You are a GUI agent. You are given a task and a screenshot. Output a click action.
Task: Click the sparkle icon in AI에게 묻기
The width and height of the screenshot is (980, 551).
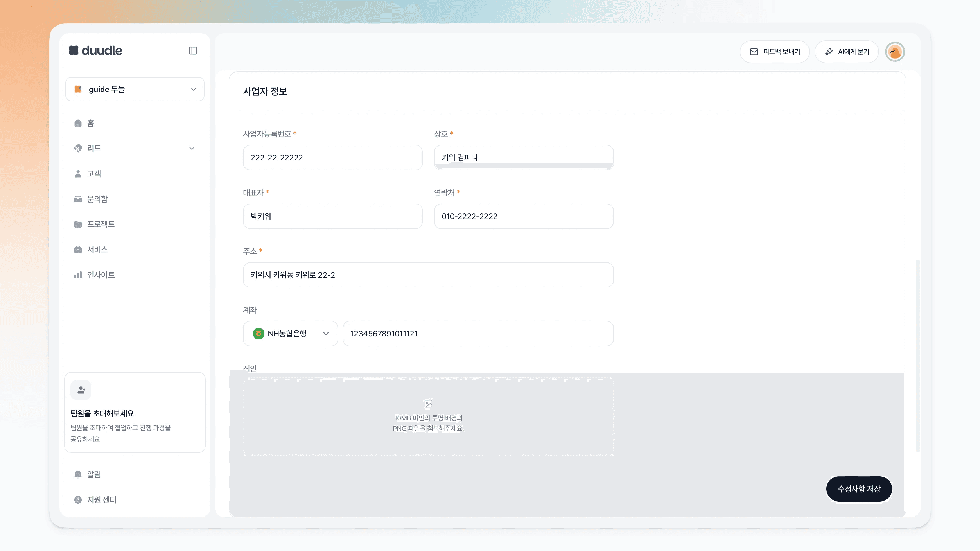point(829,52)
